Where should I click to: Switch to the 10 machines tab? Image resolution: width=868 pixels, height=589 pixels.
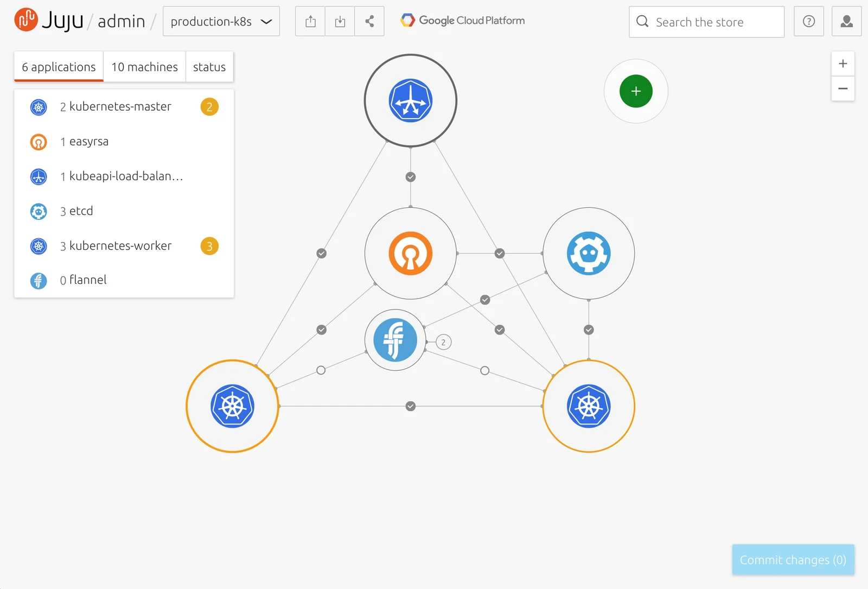click(x=145, y=67)
